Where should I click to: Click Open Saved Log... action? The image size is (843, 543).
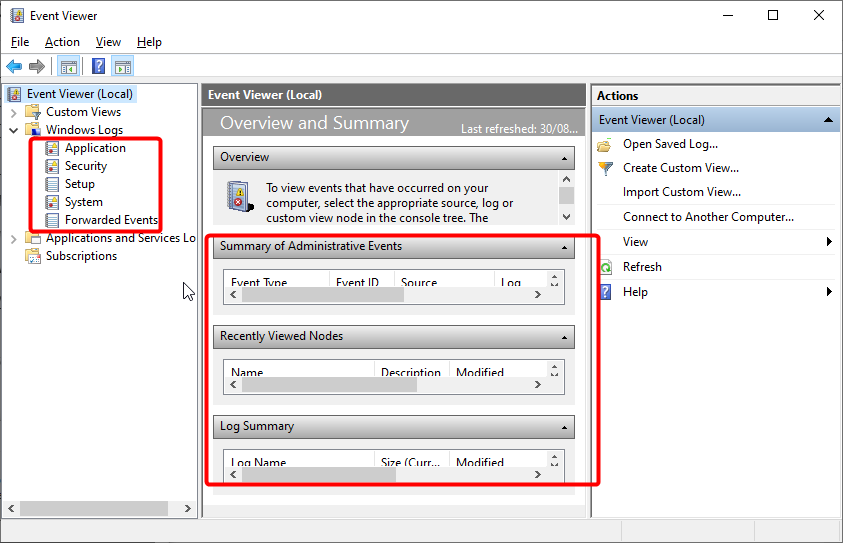pyautogui.click(x=670, y=144)
